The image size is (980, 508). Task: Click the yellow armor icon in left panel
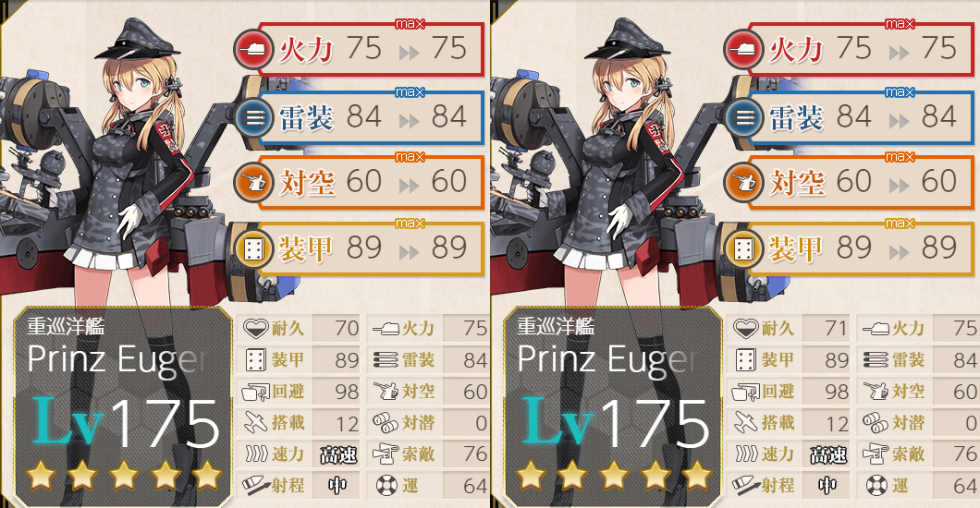[253, 249]
